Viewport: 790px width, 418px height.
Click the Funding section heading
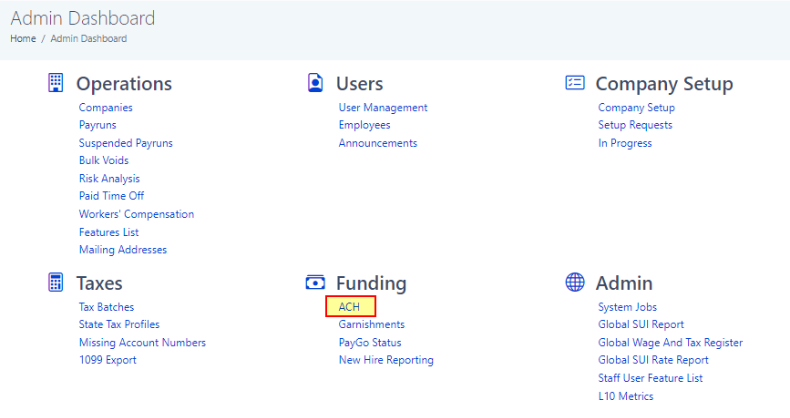tap(371, 283)
